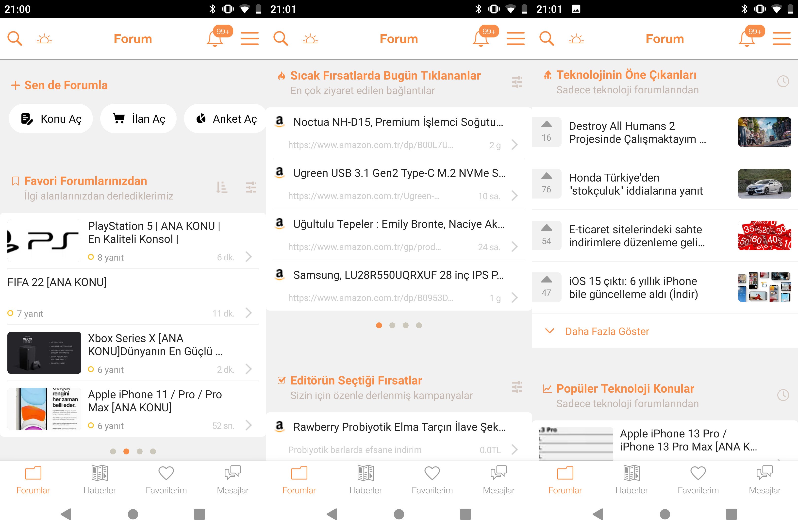Open E-ticaret sahte indirimler article title
The height and width of the screenshot is (532, 798).
point(637,236)
